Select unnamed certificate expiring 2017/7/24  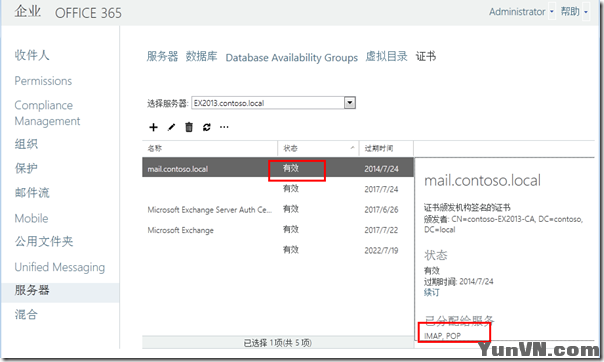pyautogui.click(x=278, y=189)
